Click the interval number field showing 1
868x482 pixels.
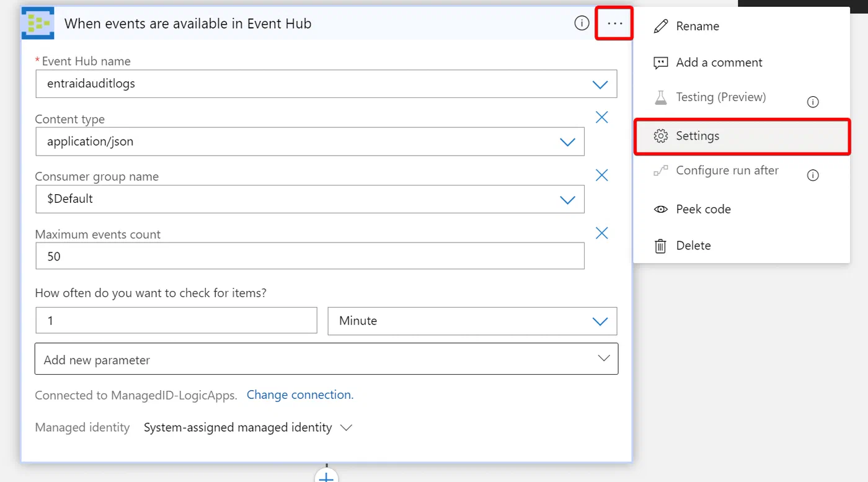tap(177, 321)
